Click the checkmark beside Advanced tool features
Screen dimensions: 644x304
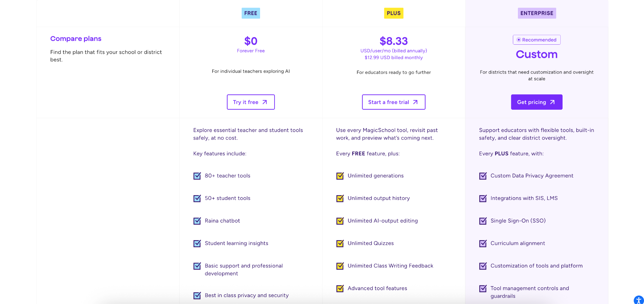(x=340, y=288)
